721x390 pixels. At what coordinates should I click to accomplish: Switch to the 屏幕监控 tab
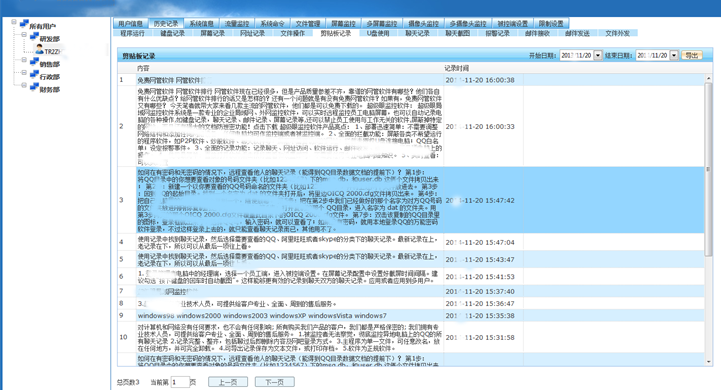343,23
